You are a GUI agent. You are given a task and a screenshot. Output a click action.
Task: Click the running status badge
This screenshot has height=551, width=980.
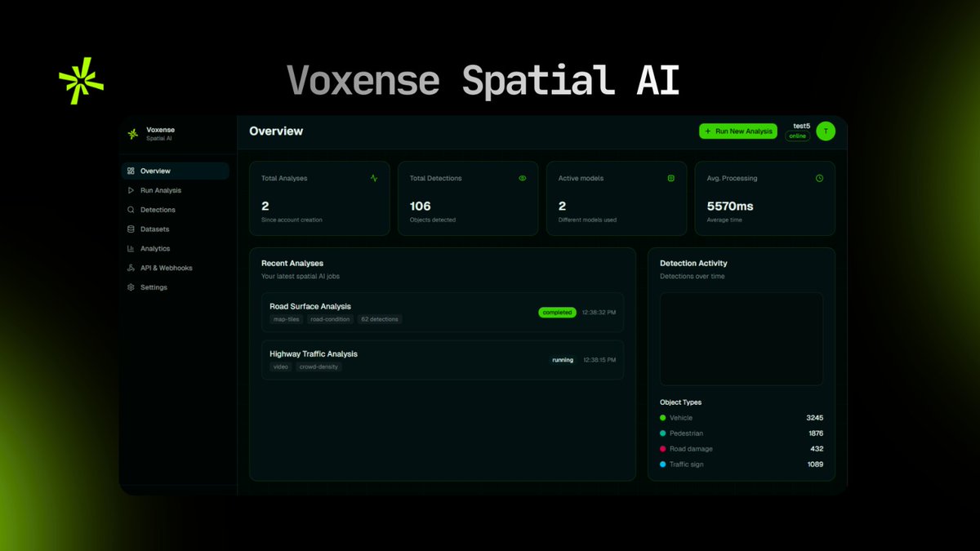pyautogui.click(x=563, y=360)
